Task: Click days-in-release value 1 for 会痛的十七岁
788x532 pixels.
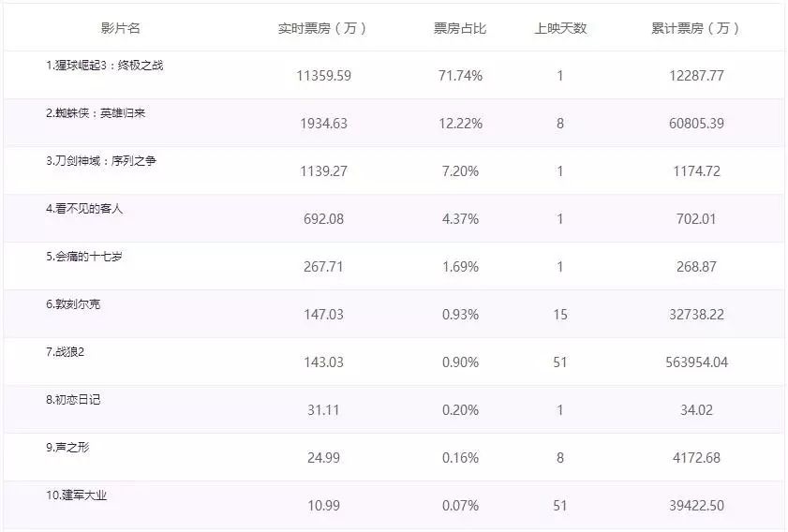Action: [x=560, y=267]
